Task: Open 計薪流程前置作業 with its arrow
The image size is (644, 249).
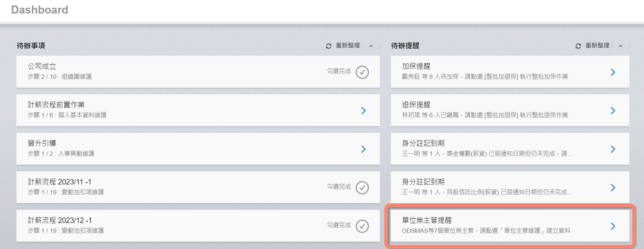Action: [363, 111]
